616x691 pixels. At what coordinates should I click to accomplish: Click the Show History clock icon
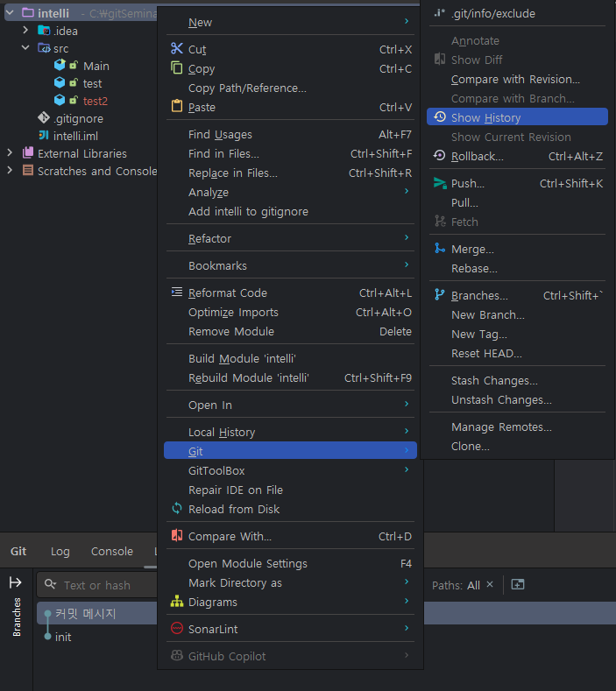440,116
